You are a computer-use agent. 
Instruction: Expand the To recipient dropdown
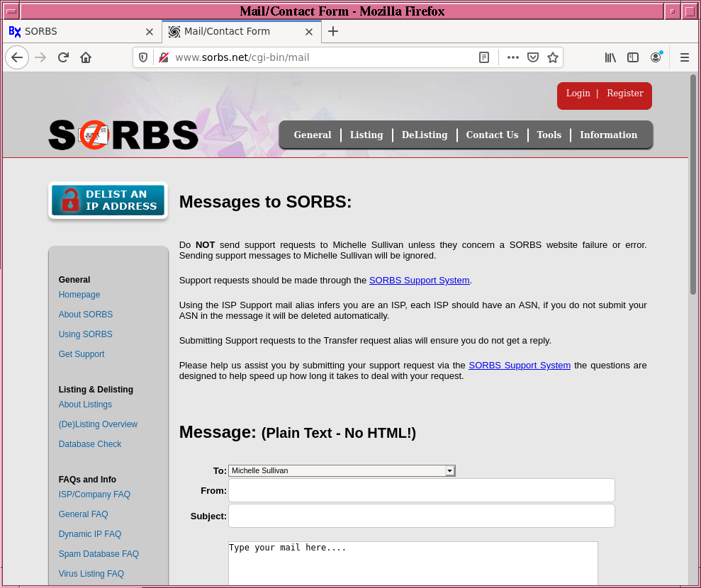pos(449,470)
